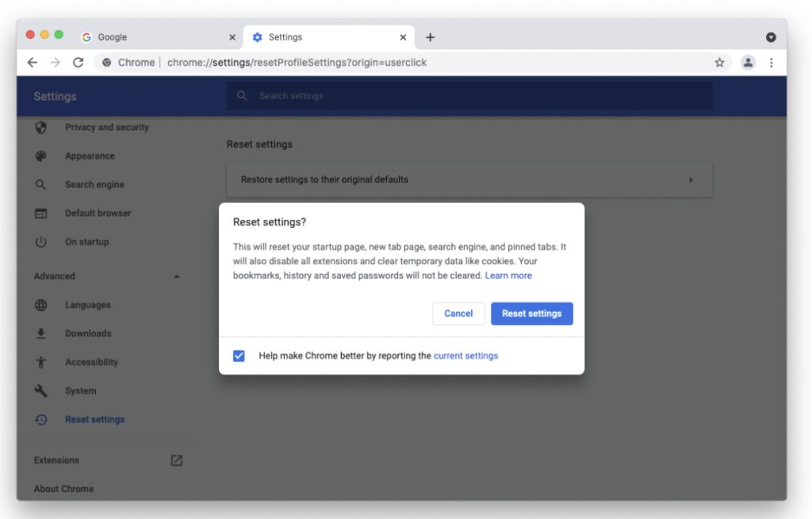Switch to the Google tab
The height and width of the screenshot is (519, 812).
pos(158,37)
